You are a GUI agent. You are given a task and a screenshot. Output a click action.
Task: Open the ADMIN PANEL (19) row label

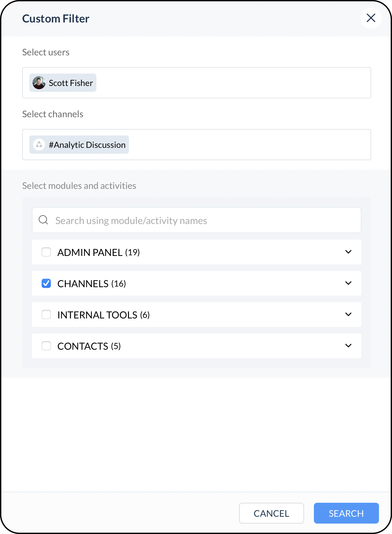tap(99, 252)
